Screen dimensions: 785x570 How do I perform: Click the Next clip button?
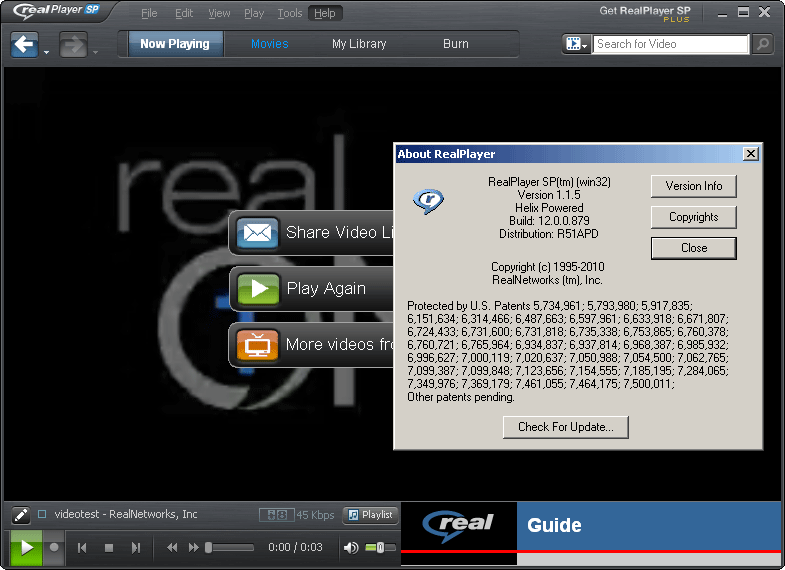135,548
